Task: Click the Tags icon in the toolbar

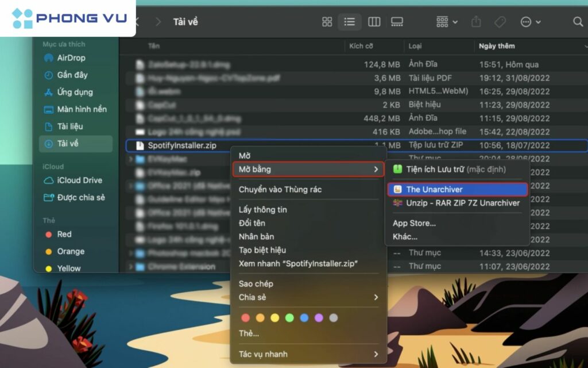Action: [x=499, y=22]
